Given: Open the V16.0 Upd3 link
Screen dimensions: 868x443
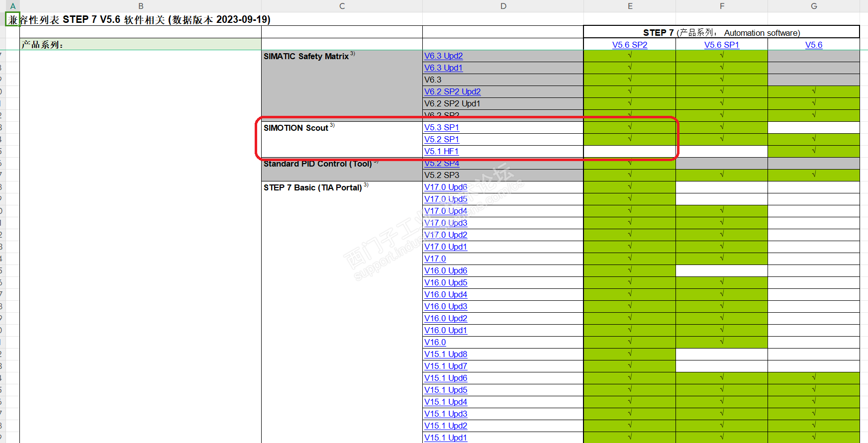Looking at the screenshot, I should click(446, 307).
